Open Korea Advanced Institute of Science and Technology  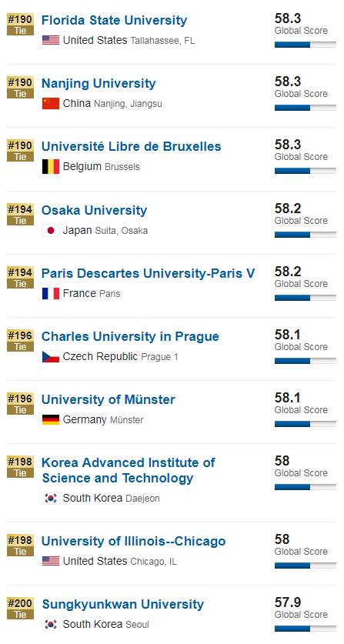click(129, 470)
